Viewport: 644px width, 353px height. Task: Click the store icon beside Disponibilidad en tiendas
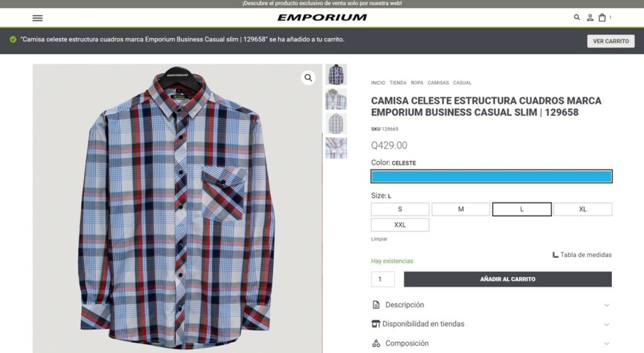tap(375, 324)
